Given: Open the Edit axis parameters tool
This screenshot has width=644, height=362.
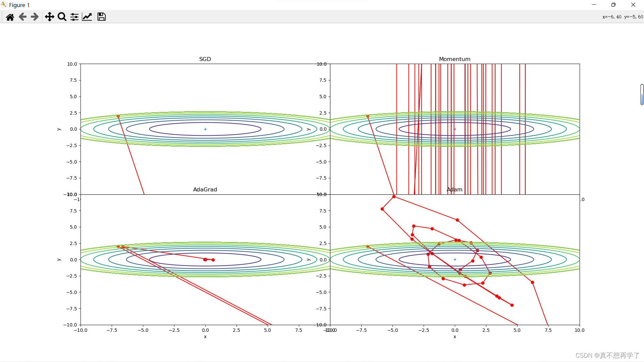Looking at the screenshot, I should (x=87, y=17).
